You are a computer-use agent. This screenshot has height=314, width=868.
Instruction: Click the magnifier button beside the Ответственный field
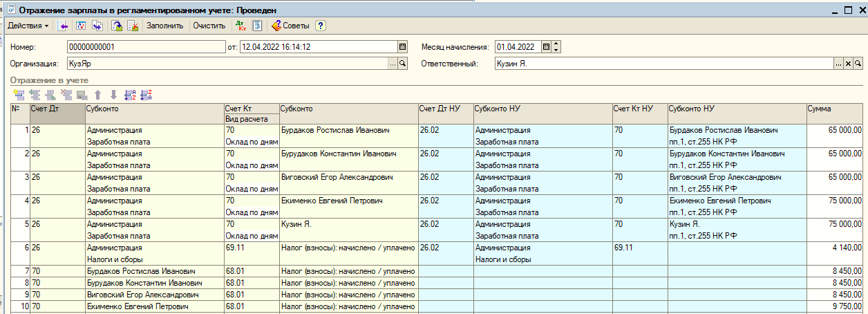click(x=858, y=64)
